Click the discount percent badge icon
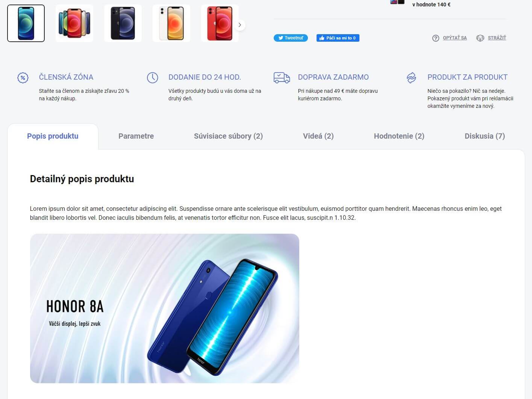Image resolution: width=532 pixels, height=399 pixels. [23, 78]
